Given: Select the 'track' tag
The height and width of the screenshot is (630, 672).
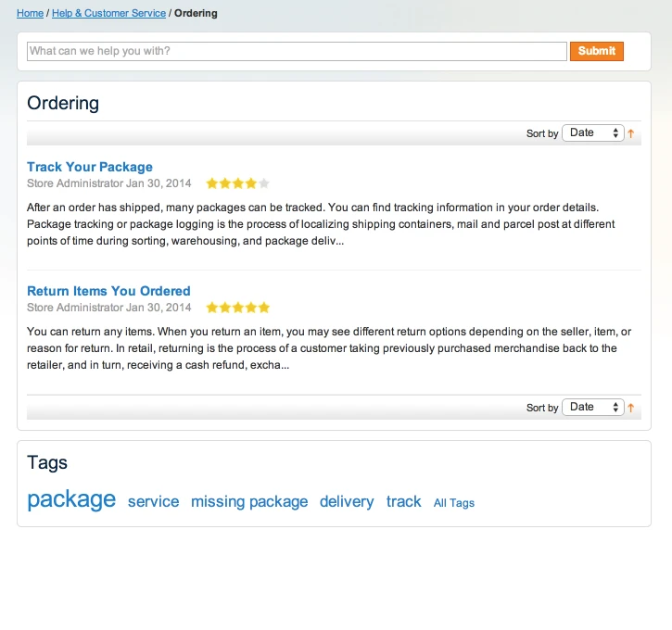Looking at the screenshot, I should pyautogui.click(x=403, y=501).
